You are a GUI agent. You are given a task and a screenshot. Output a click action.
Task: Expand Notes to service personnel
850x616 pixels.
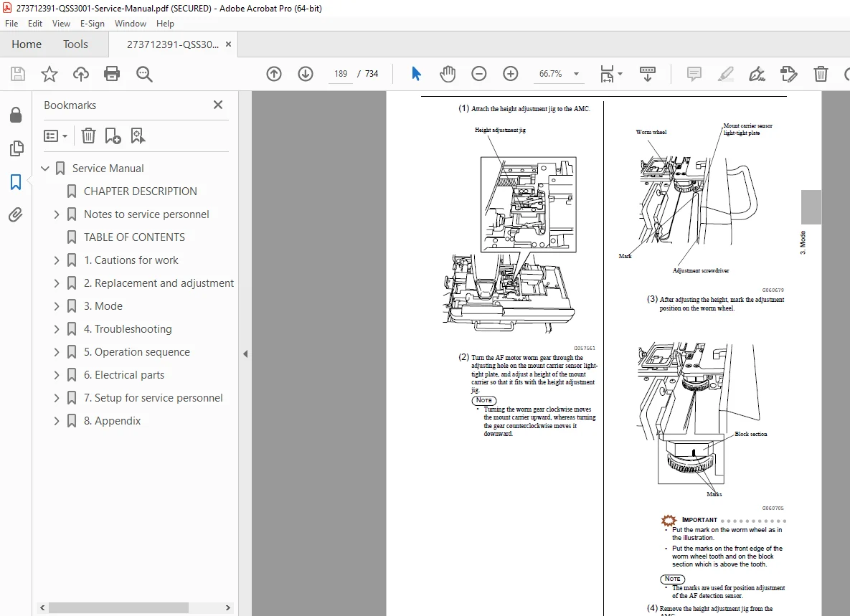[57, 214]
